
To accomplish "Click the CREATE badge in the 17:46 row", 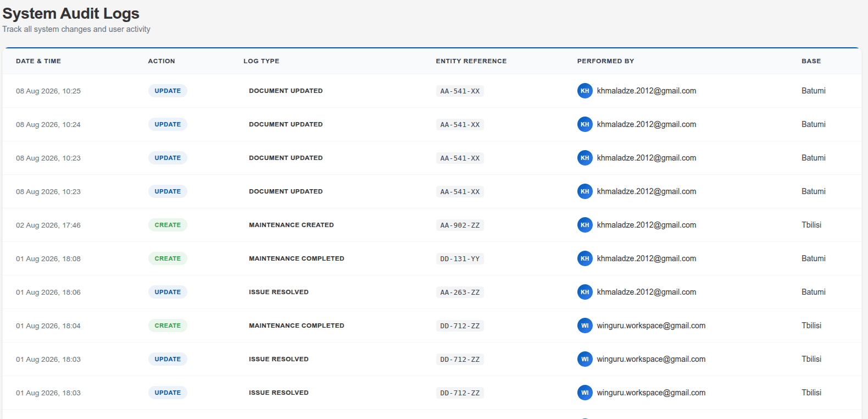I will (x=168, y=225).
